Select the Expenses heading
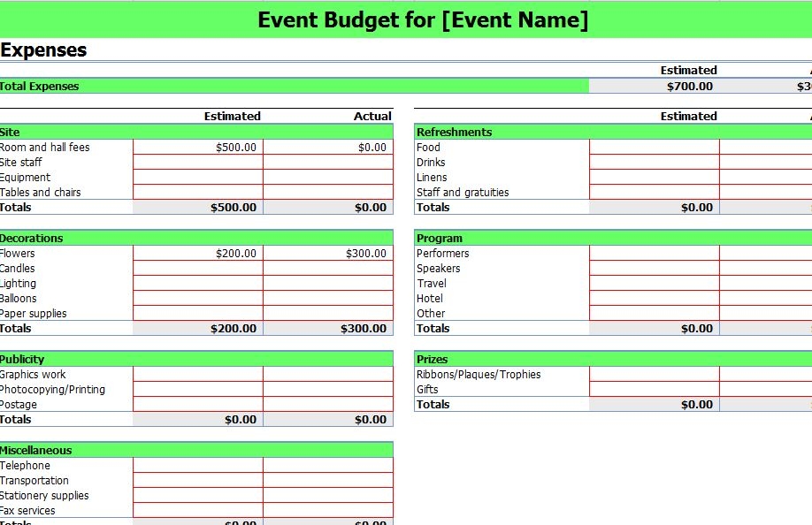Image resolution: width=812 pixels, height=525 pixels. 43,49
